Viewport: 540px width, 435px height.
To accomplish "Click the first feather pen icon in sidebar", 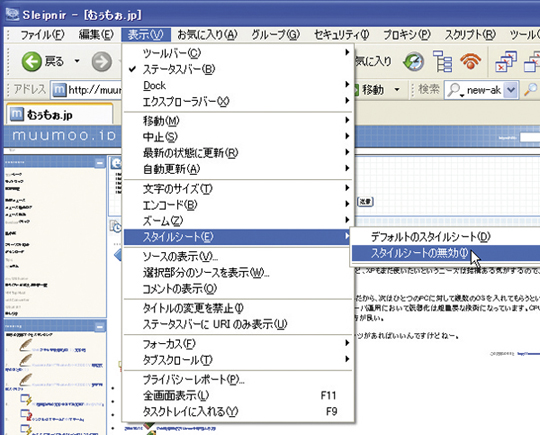I will 25,345.
